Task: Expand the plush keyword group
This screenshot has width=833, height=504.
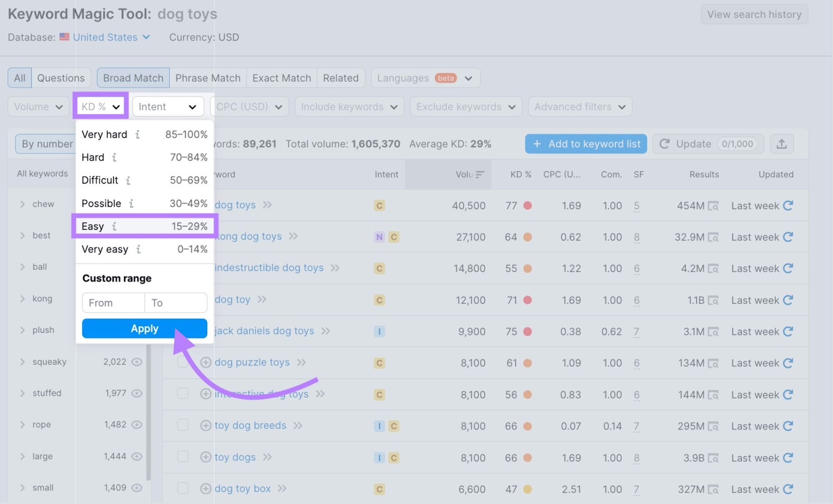Action: [23, 330]
